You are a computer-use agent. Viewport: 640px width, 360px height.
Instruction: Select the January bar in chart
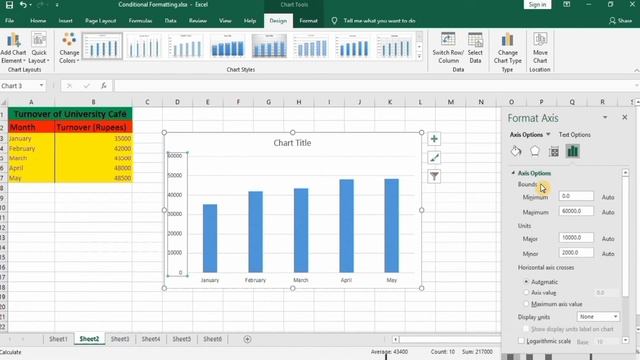(210, 238)
